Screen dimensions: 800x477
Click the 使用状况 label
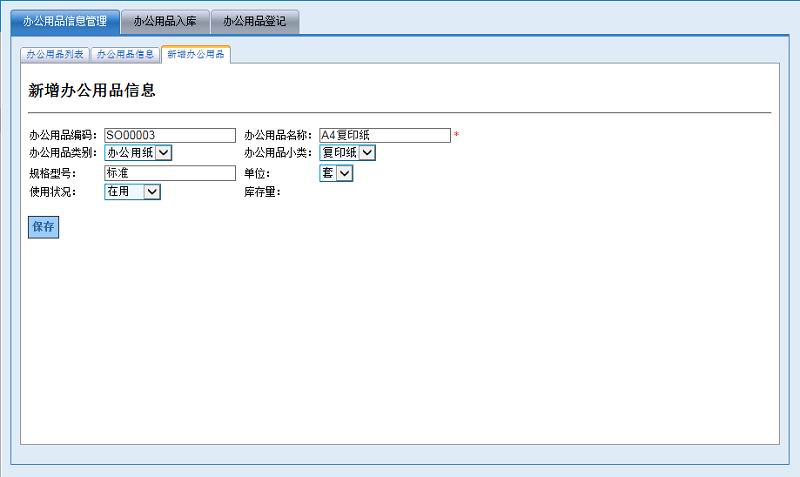(x=52, y=192)
